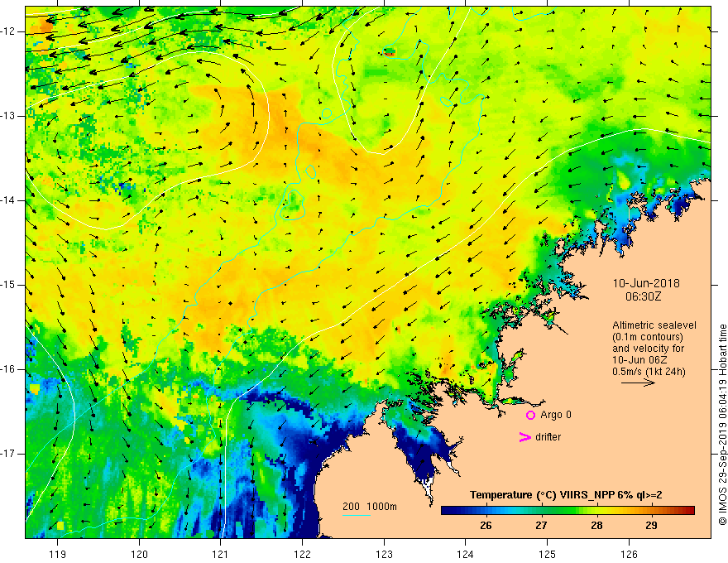Click latitude axis label -14
Screen dimensions: 728x563
pyautogui.click(x=9, y=200)
